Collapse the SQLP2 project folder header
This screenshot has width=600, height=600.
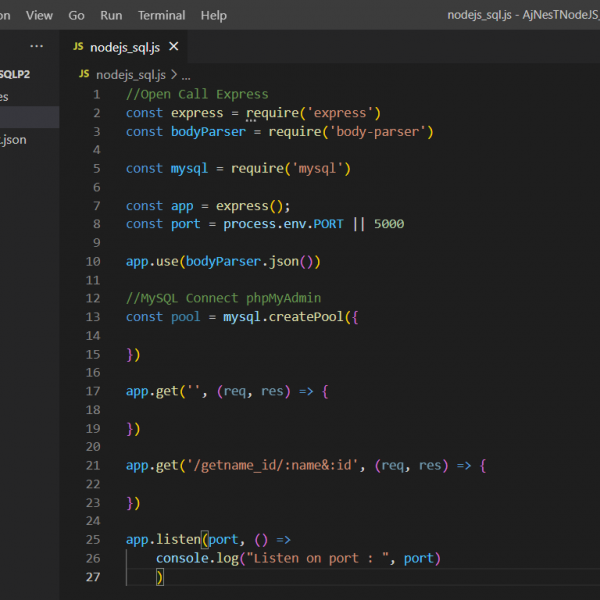pos(14,74)
